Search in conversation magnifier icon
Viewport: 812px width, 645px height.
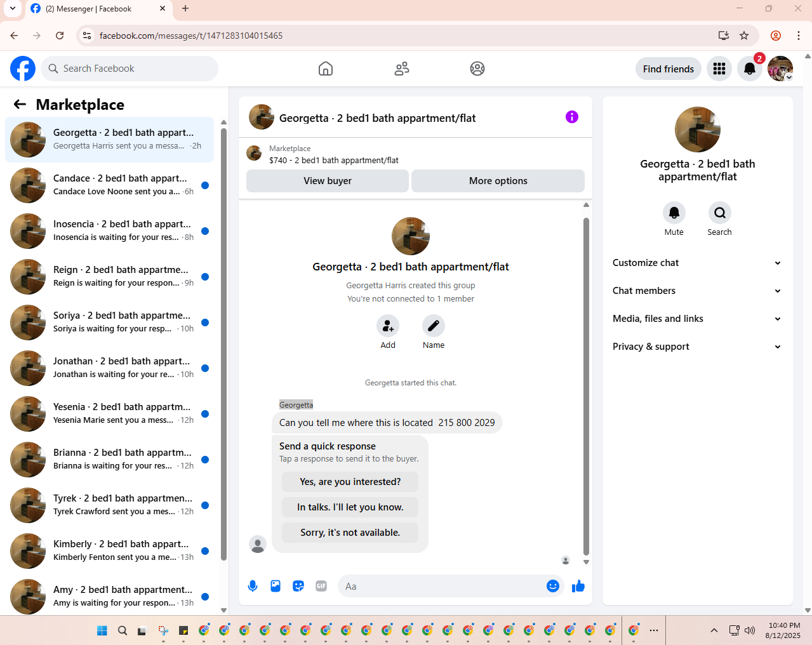720,213
